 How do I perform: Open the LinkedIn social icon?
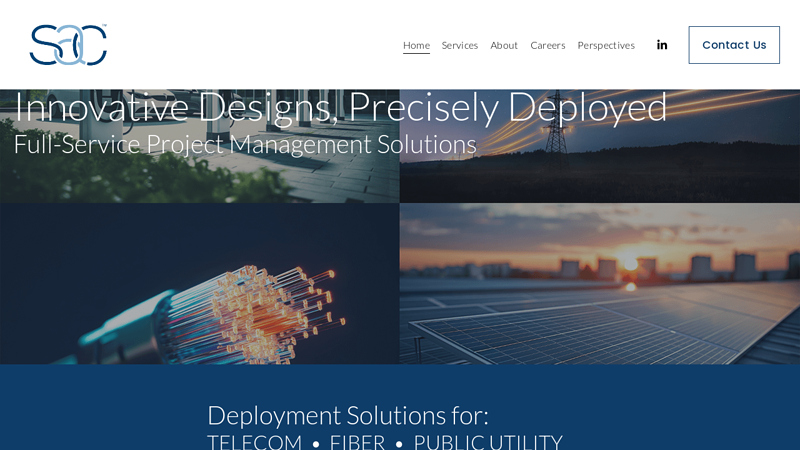662,45
